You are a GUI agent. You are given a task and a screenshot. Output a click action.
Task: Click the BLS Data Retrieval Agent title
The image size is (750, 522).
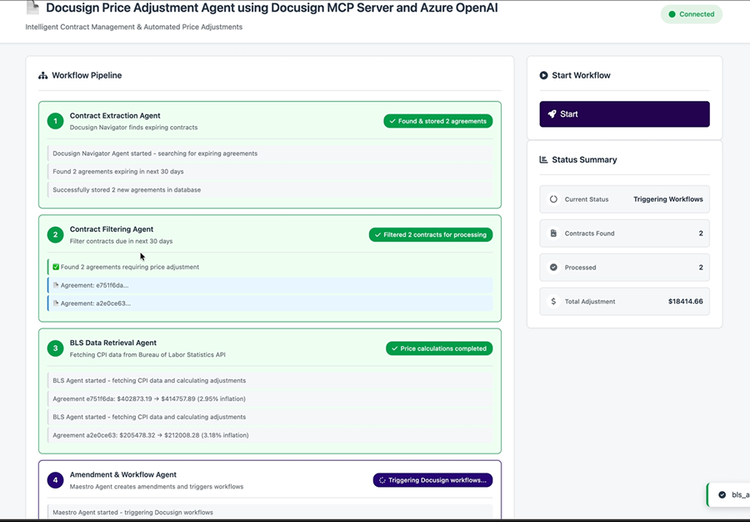click(113, 343)
